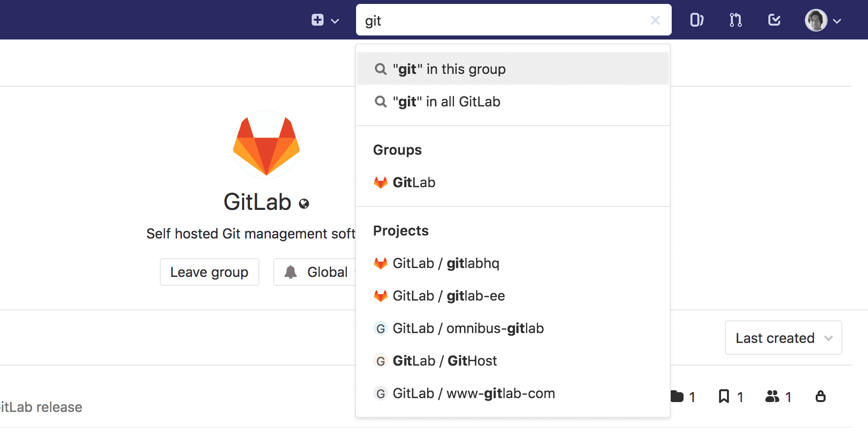The image size is (868, 440).
Task: Click the public globe icon by GitLab title
Action: pos(304,203)
